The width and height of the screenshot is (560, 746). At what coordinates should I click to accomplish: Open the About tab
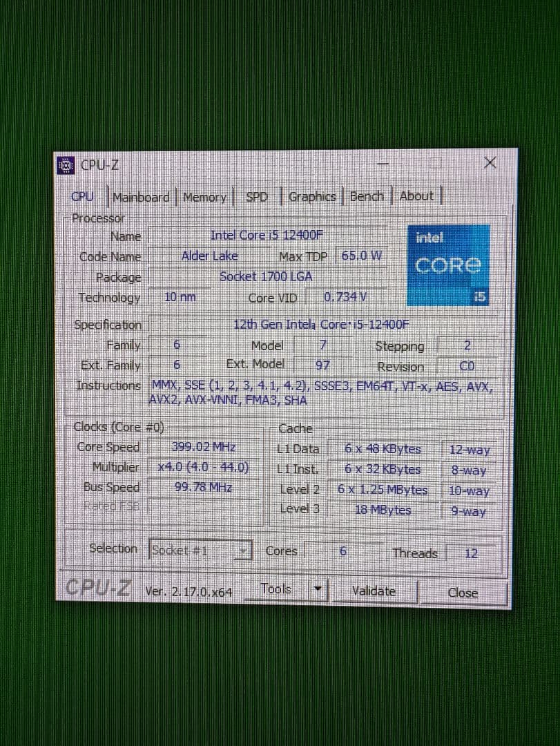point(416,196)
